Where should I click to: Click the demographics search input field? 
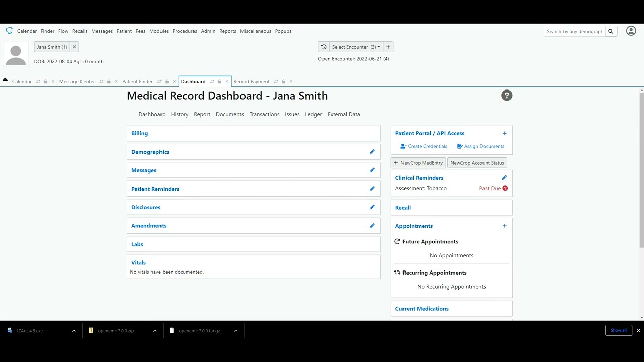tap(574, 31)
